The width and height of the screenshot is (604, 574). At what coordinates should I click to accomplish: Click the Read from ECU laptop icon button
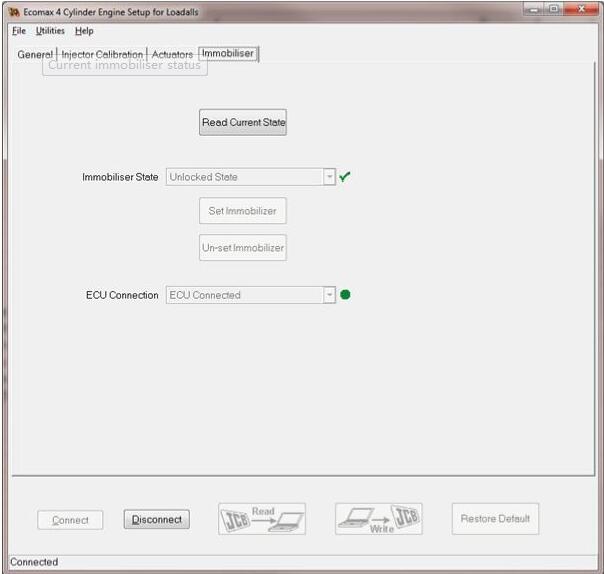pyautogui.click(x=262, y=519)
